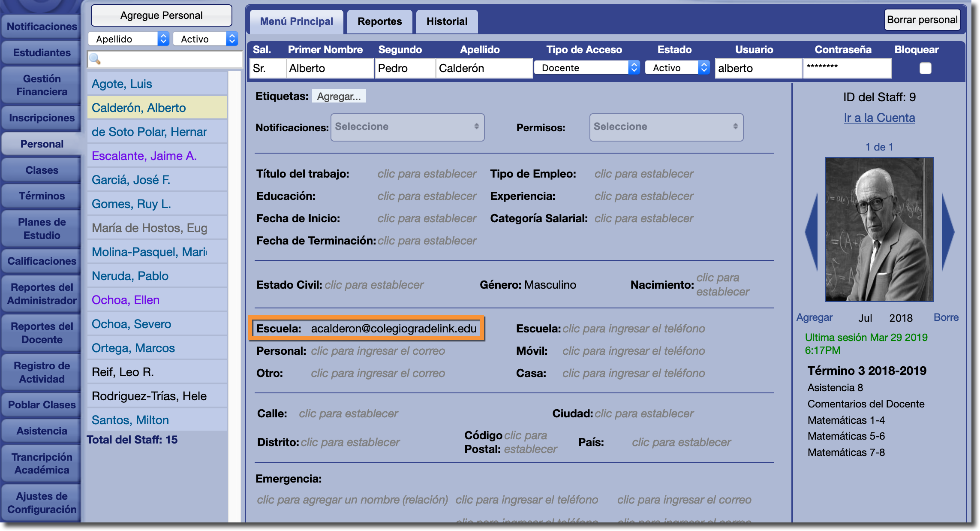Image resolution: width=980 pixels, height=531 pixels.
Task: Open the Permisos Seleccione dropdown
Action: click(x=666, y=127)
